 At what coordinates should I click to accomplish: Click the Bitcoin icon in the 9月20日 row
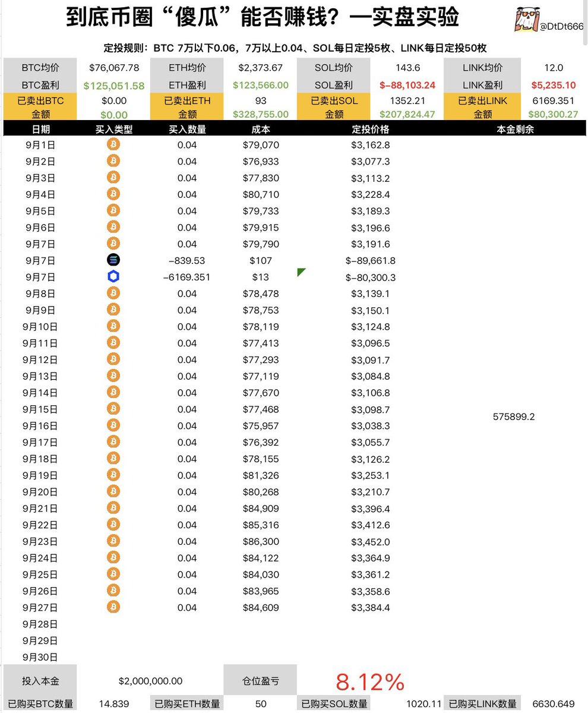pos(113,491)
